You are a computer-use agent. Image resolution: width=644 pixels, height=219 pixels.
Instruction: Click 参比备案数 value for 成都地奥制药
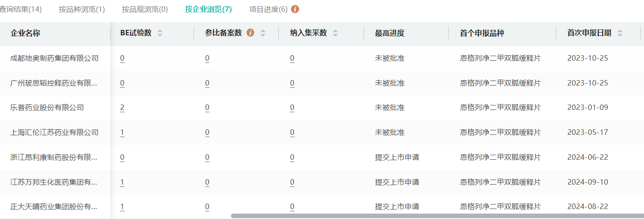(x=207, y=58)
